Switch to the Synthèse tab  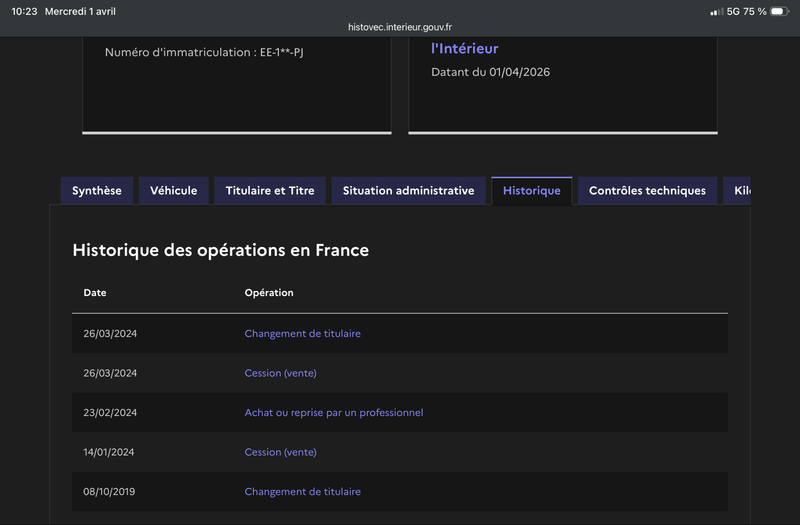click(97, 191)
